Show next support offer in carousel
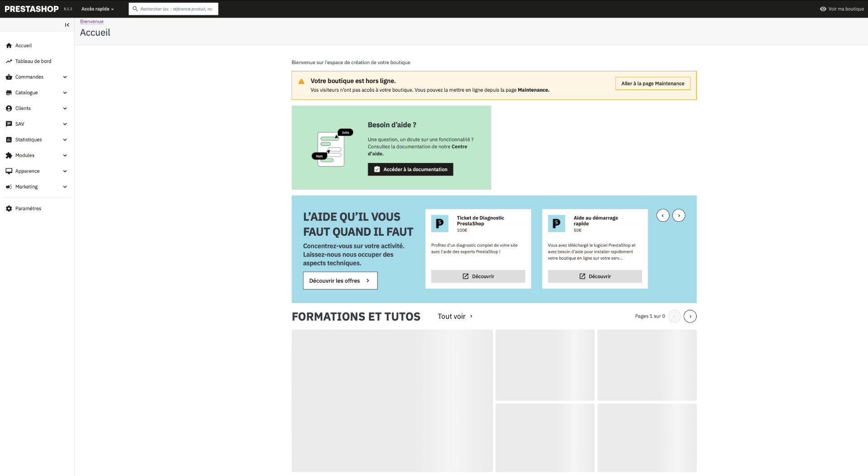The width and height of the screenshot is (868, 476). pos(679,215)
